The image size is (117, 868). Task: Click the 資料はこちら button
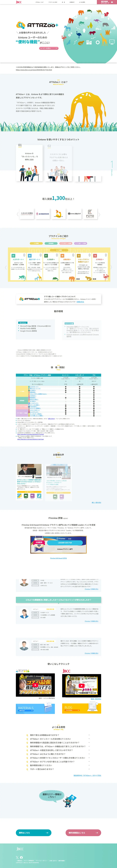click(x=34, y=833)
